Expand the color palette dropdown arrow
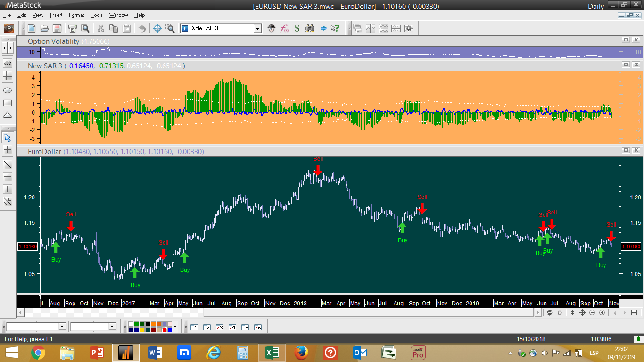 click(x=175, y=327)
